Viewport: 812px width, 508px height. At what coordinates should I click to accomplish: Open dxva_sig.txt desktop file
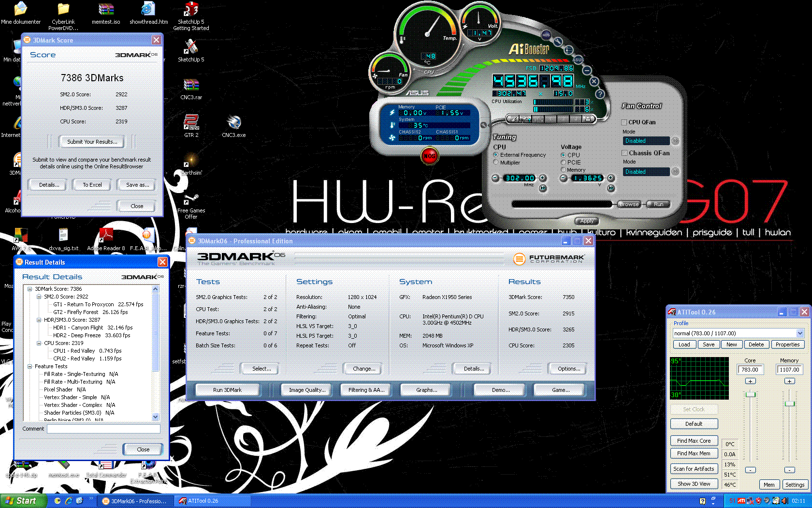tap(63, 239)
